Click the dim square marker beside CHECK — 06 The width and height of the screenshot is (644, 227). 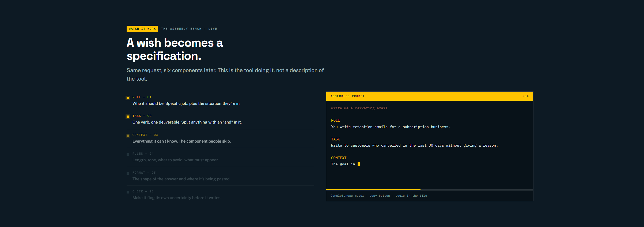(x=128, y=192)
